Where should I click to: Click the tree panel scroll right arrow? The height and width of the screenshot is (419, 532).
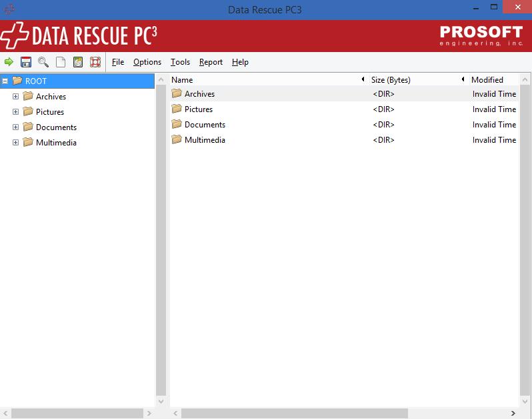(149, 413)
